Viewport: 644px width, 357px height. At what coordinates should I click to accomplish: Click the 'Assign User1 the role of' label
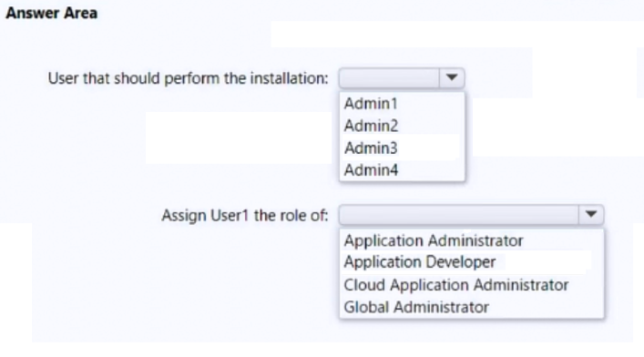245,215
